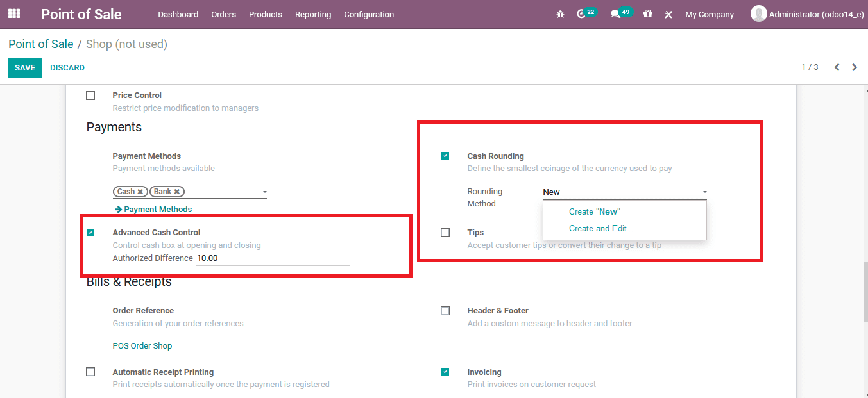Screen dimensions: 868x398
Task: Open activities clock icon with 22 badge
Action: tap(587, 13)
